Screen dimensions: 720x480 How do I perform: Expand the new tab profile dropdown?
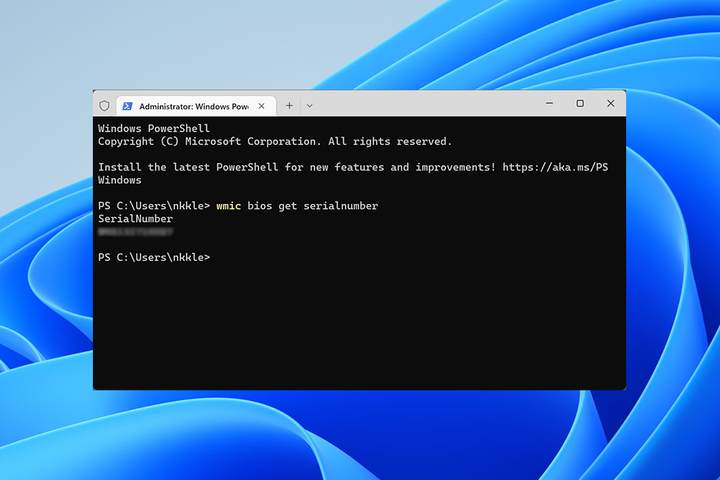tap(309, 106)
